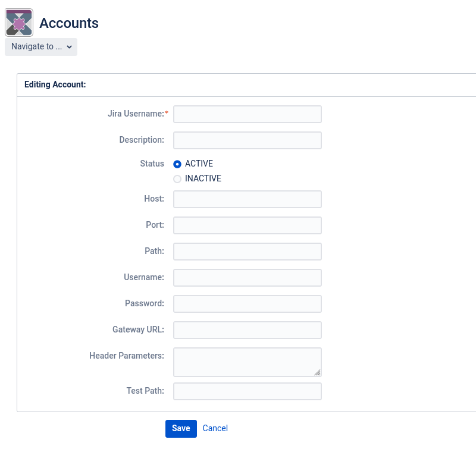Click the Accounts page heading
The width and height of the screenshot is (476, 452).
pyautogui.click(x=69, y=23)
